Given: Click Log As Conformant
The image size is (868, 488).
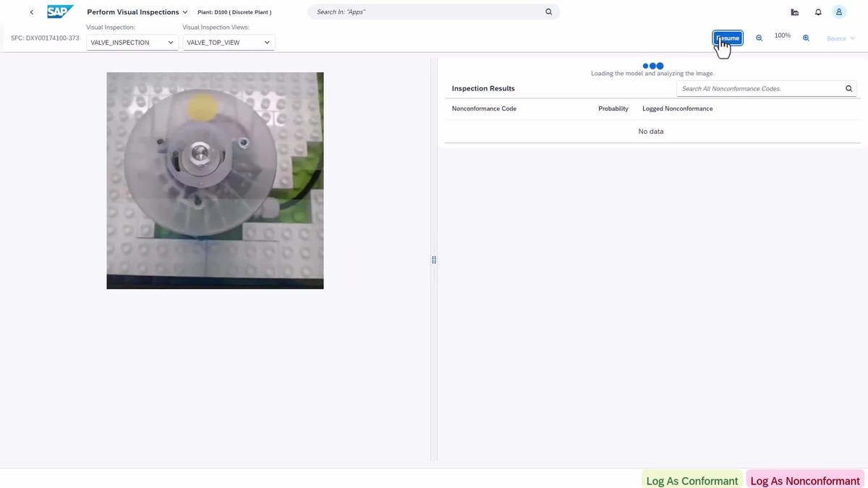Looking at the screenshot, I should click(x=691, y=480).
